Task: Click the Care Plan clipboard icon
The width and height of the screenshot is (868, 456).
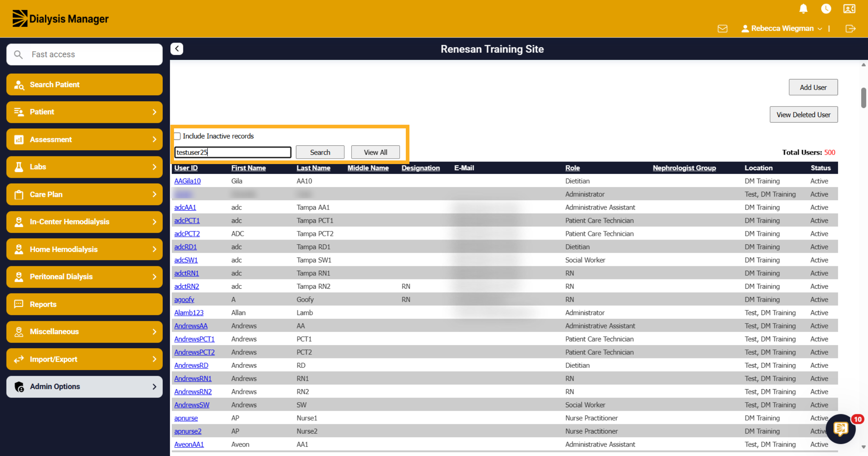Action: coord(19,194)
